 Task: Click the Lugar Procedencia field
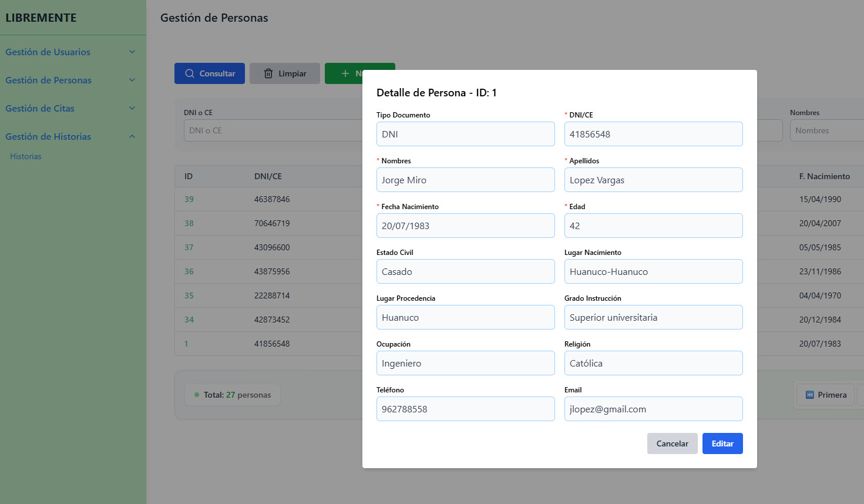(x=466, y=317)
